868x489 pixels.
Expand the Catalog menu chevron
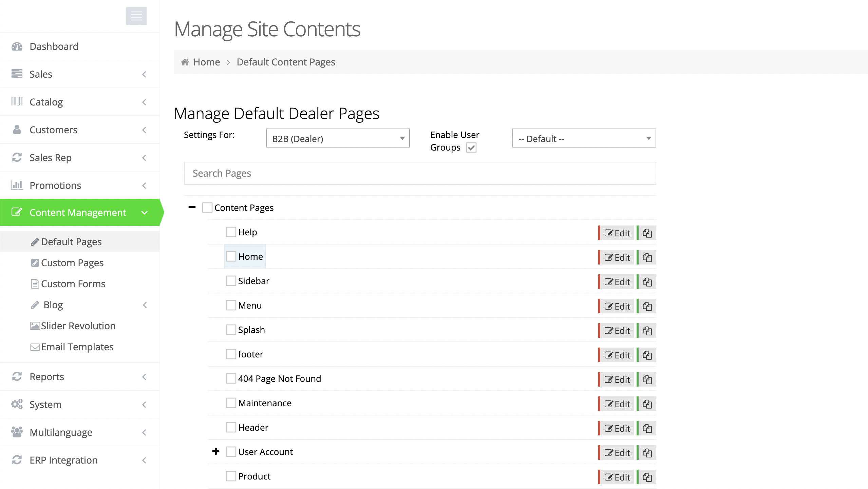[x=144, y=102]
